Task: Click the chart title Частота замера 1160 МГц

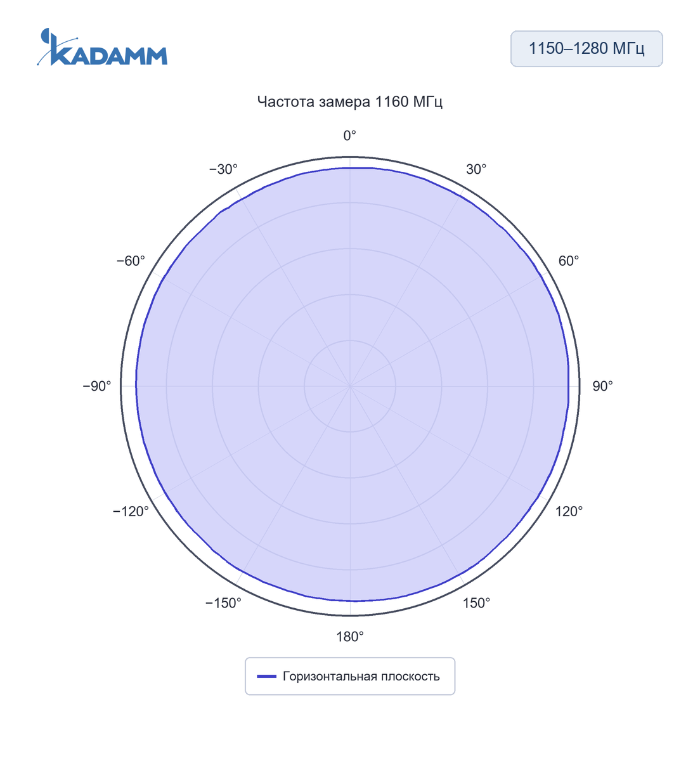Action: [x=350, y=102]
